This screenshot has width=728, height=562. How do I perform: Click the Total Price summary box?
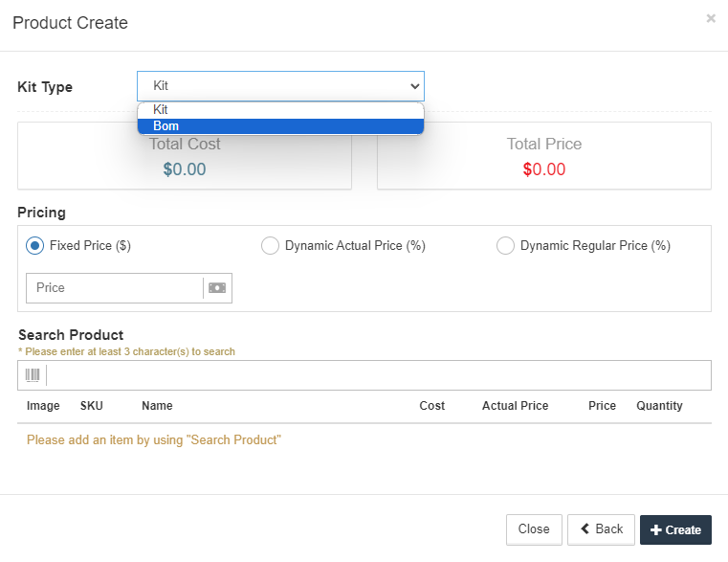pos(543,156)
